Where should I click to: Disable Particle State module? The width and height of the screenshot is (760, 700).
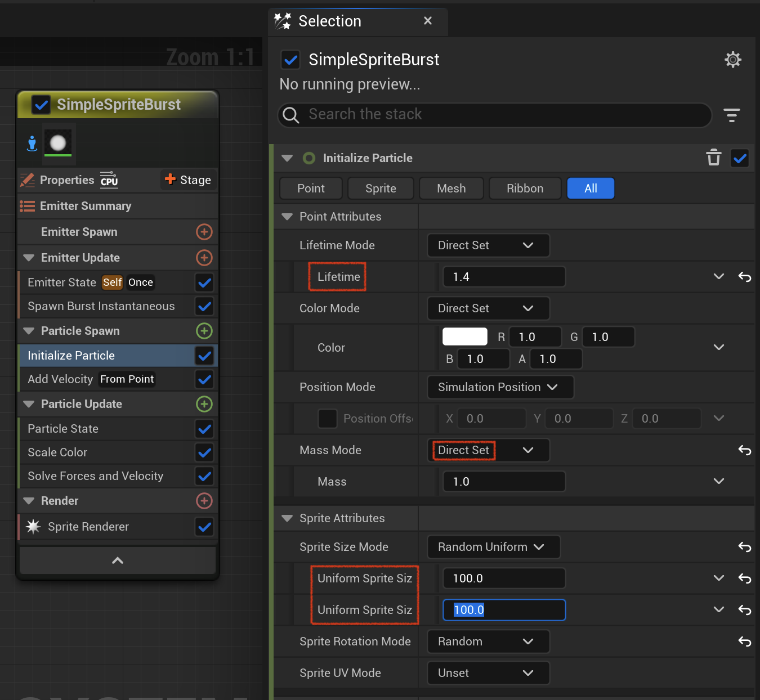pos(204,428)
